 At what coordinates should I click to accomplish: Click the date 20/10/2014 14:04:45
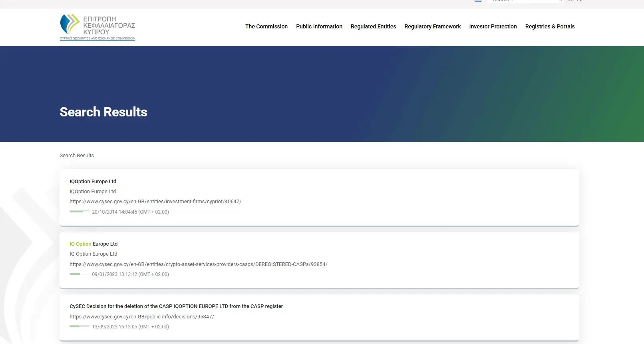point(130,212)
